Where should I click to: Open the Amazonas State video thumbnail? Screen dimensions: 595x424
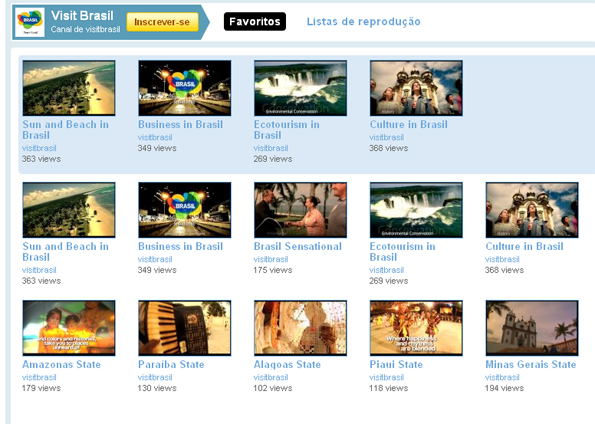coord(69,328)
